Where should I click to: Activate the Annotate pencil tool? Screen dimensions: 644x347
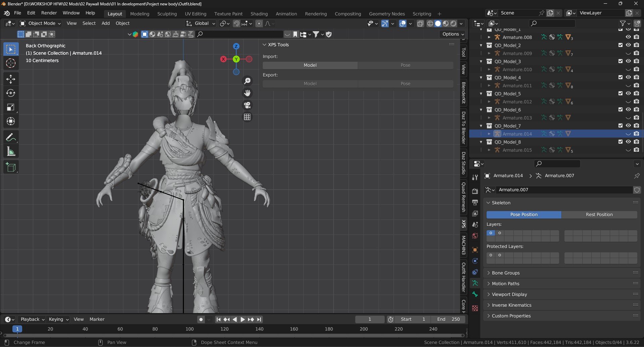pyautogui.click(x=11, y=137)
